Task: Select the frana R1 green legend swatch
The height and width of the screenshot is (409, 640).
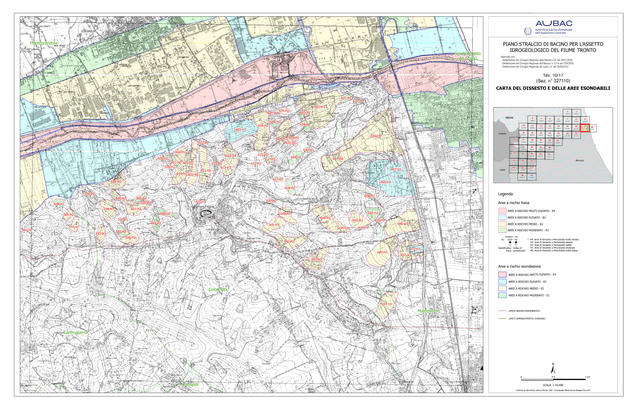Action: [502, 231]
